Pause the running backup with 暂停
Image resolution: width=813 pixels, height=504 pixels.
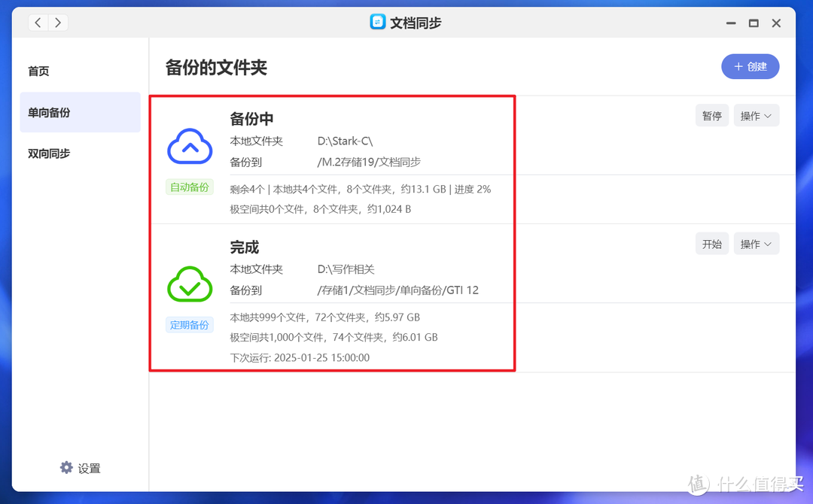pos(711,115)
